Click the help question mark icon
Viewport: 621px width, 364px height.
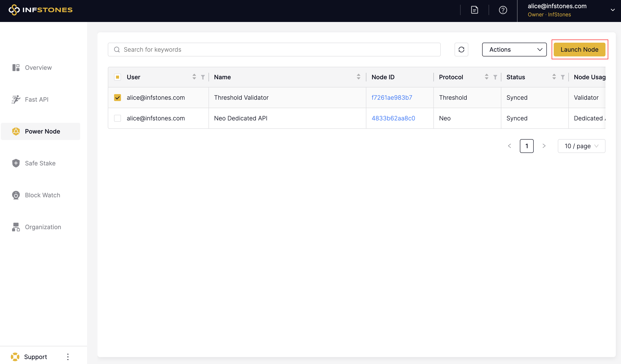point(503,10)
